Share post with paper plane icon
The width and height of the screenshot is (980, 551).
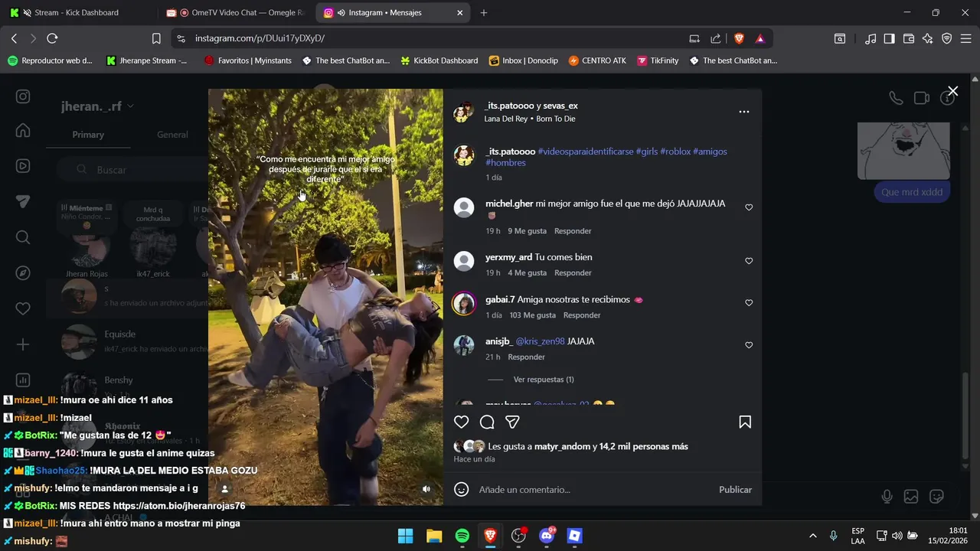coord(513,422)
